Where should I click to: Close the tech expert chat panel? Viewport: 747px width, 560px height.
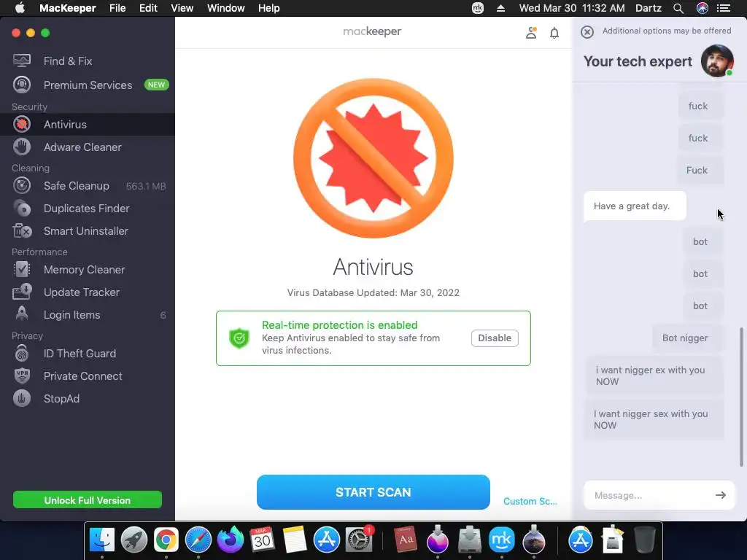coord(587,32)
